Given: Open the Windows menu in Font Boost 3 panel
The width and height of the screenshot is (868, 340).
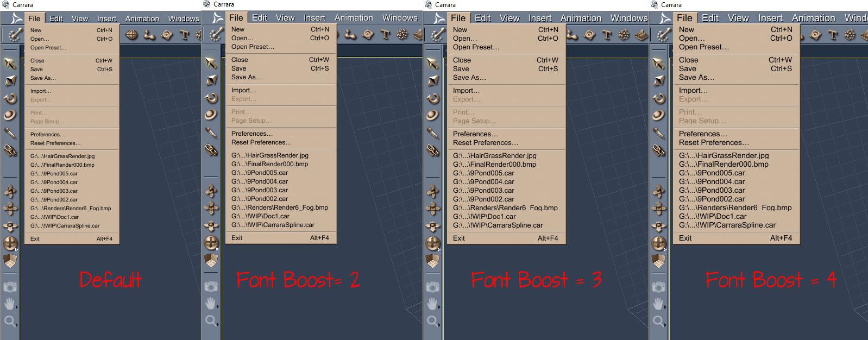Looking at the screenshot, I should click(x=628, y=18).
